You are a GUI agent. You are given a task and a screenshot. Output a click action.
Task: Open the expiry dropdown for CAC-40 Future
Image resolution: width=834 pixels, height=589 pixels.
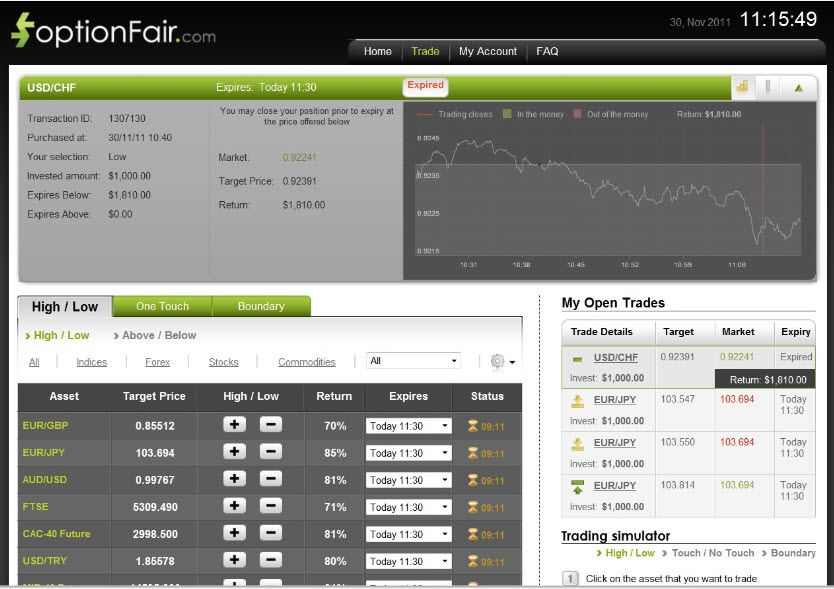click(x=408, y=534)
